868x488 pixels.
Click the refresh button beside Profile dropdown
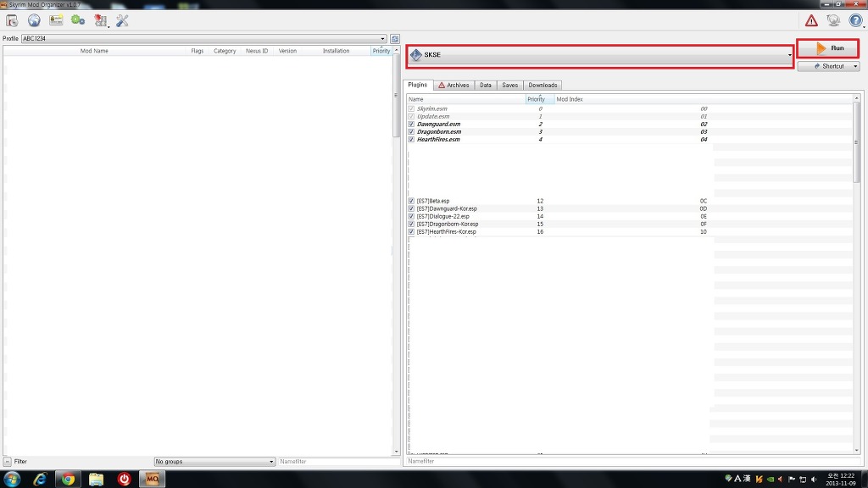tap(395, 39)
